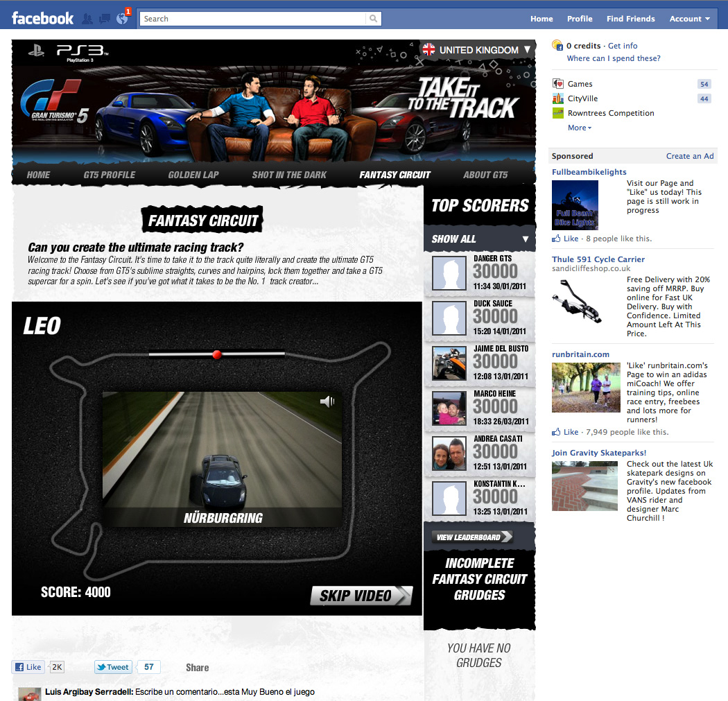This screenshot has height=701, width=728.
Task: Go to Facebook Home
Action: [541, 19]
